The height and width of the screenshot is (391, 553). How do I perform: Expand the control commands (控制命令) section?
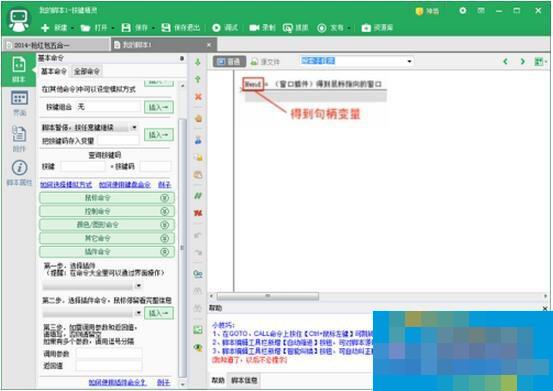pos(107,211)
